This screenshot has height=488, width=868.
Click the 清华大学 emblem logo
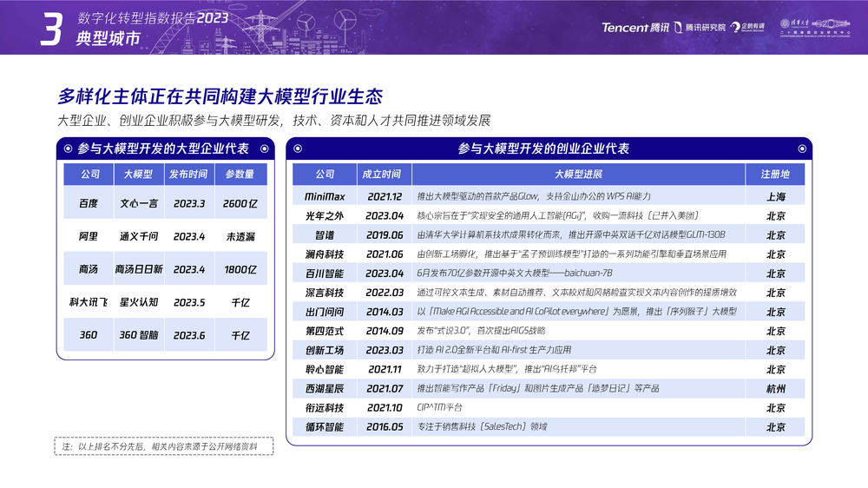795,23
